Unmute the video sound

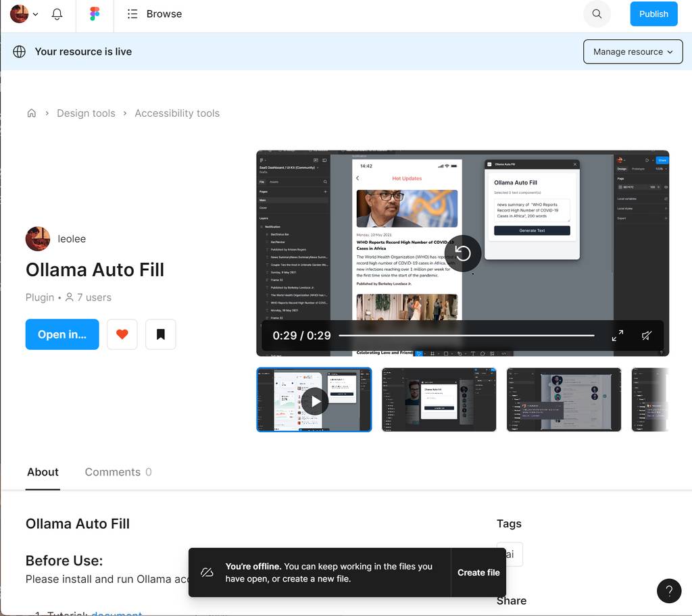click(x=647, y=336)
